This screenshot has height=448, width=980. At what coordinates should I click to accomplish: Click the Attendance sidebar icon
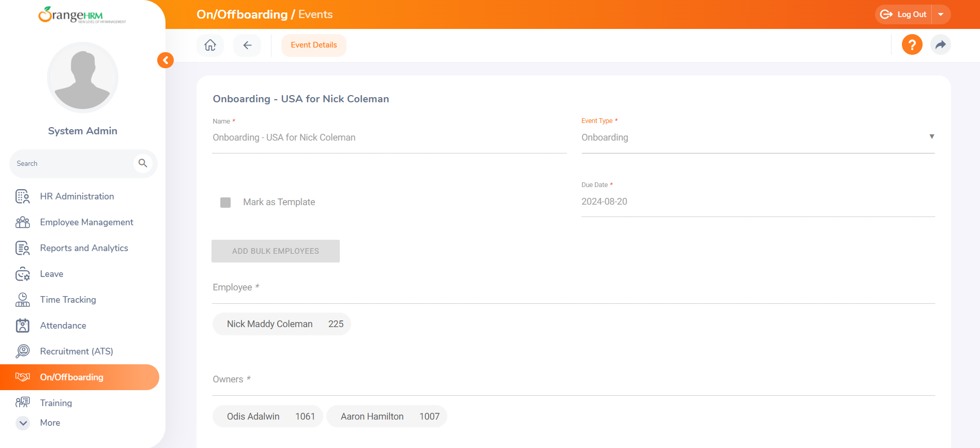(23, 326)
